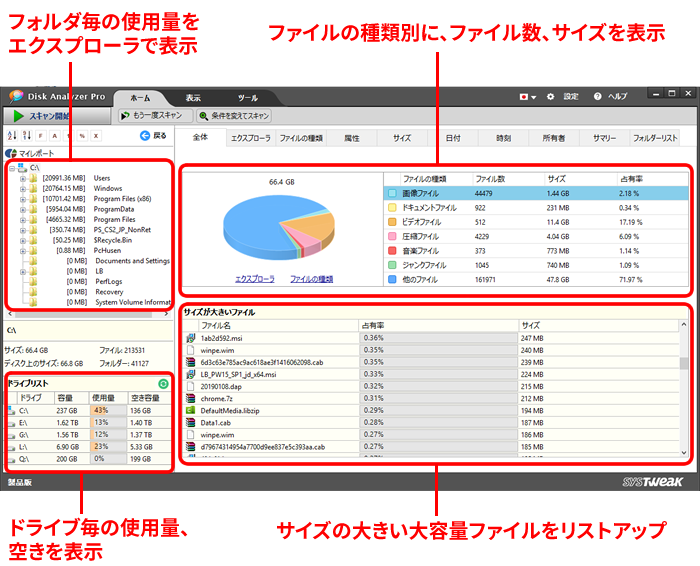
Task: Click the 画像ファイル cyan color swatch
Action: coord(392,193)
